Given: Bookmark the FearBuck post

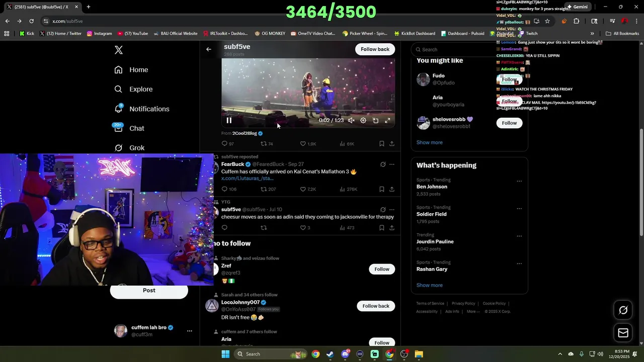Looking at the screenshot, I should pyautogui.click(x=382, y=189).
